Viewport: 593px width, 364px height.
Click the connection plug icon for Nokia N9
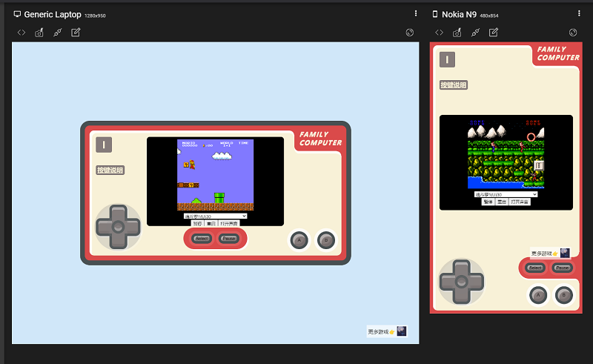[x=475, y=33]
